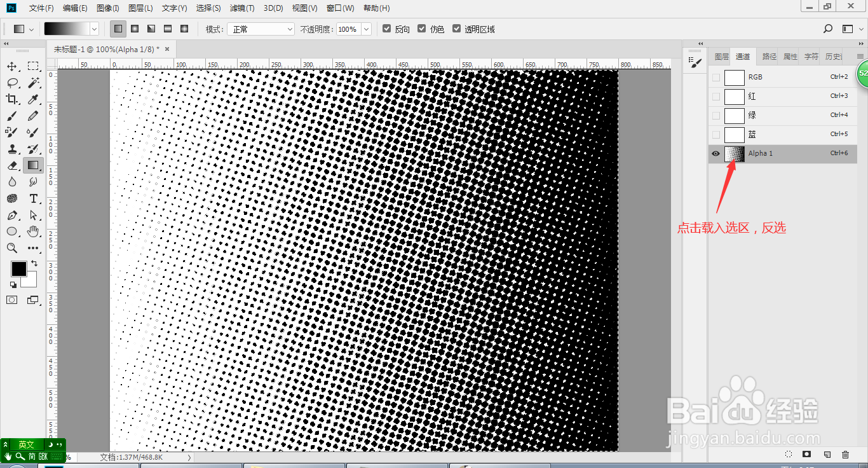Open the 选择(S) menu
The image size is (868, 468).
click(208, 8)
